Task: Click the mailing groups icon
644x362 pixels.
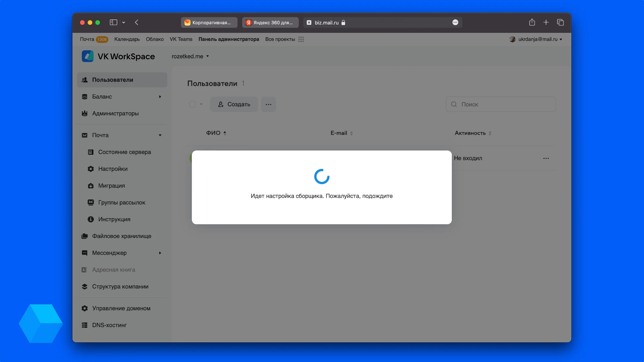Action: (91, 202)
